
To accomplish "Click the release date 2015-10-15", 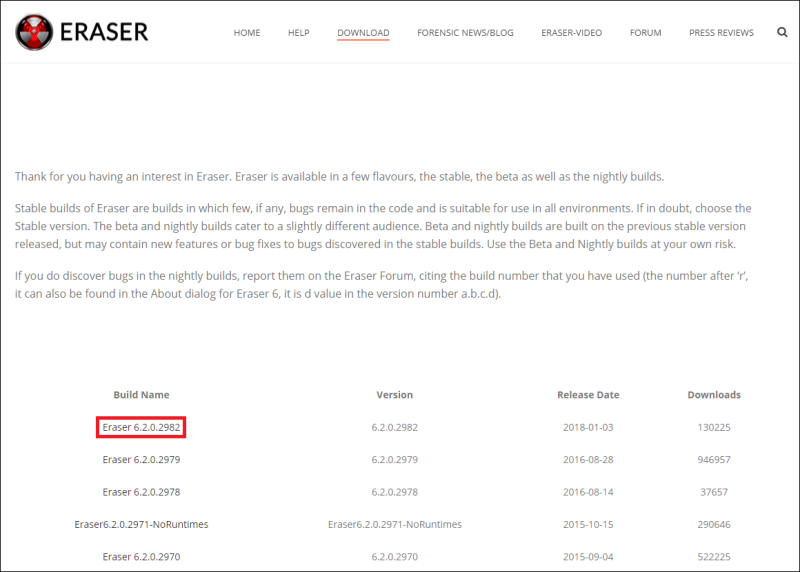I will click(x=588, y=525).
